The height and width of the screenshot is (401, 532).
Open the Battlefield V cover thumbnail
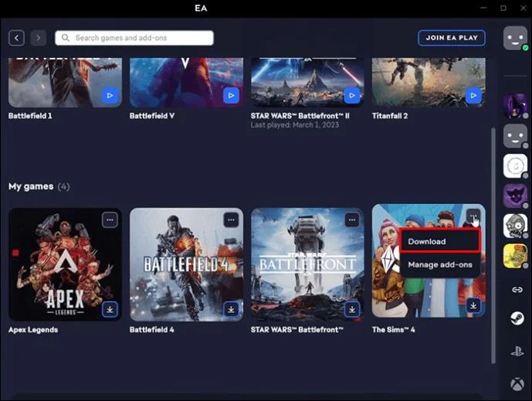coord(184,81)
